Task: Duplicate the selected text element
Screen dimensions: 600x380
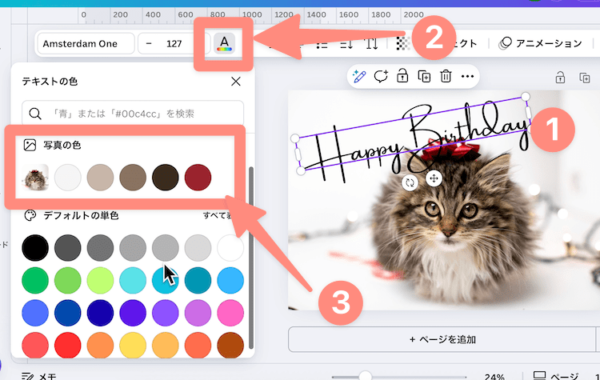Action: tap(424, 76)
